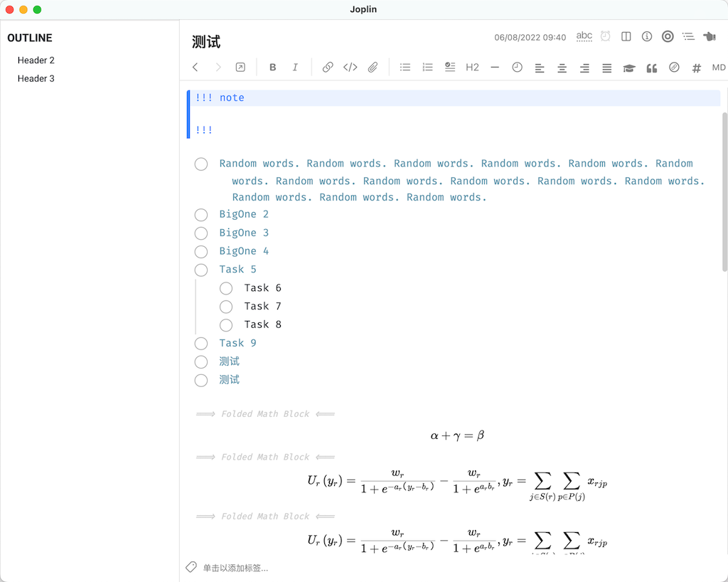This screenshot has height=582, width=728.
Task: Open note in external editor icon
Action: (x=240, y=68)
